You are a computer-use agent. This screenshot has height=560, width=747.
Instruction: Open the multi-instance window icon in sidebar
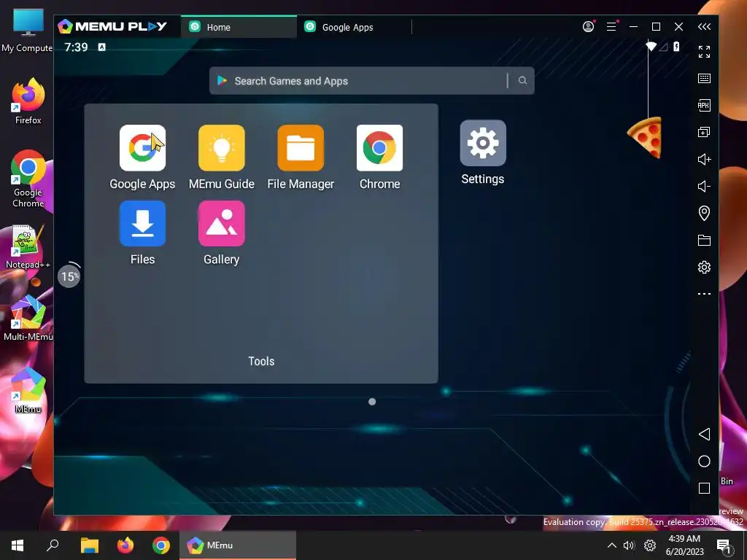704,133
